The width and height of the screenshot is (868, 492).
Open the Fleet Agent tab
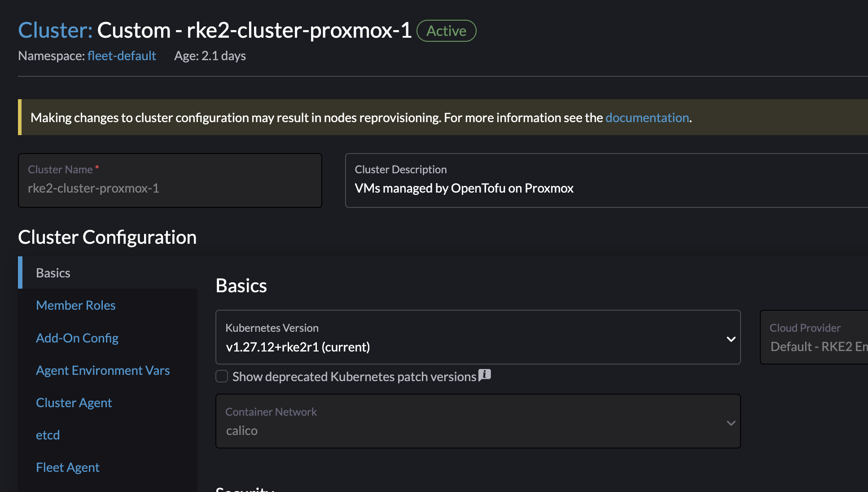coord(67,467)
